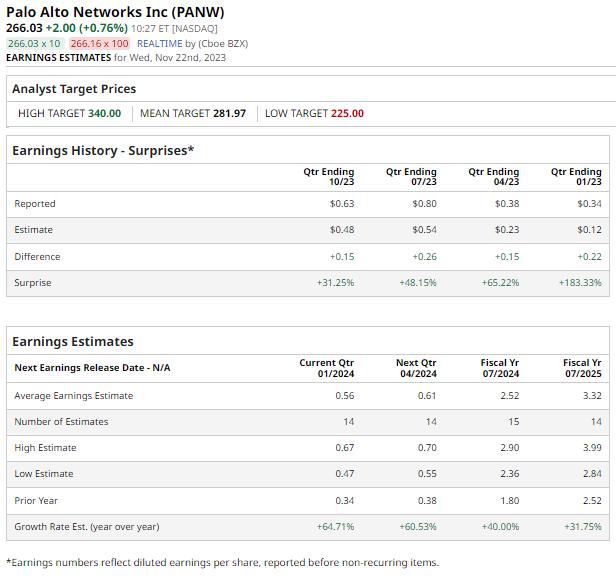The width and height of the screenshot is (616, 578).
Task: Click the LOW TARGET value 225.00
Action: 347,114
